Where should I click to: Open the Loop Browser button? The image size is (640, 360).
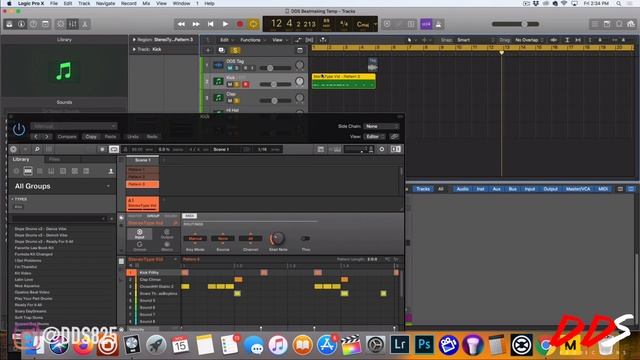pyautogui.click(x=619, y=24)
